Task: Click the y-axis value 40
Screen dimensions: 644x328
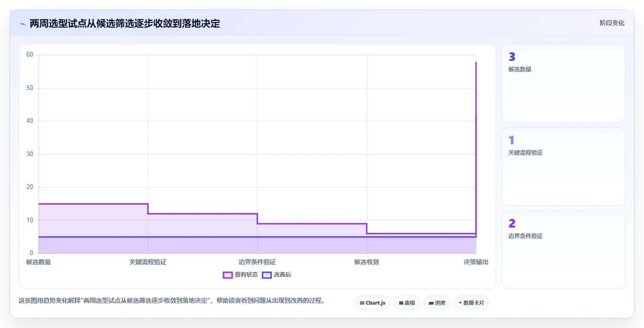Action: click(x=30, y=121)
